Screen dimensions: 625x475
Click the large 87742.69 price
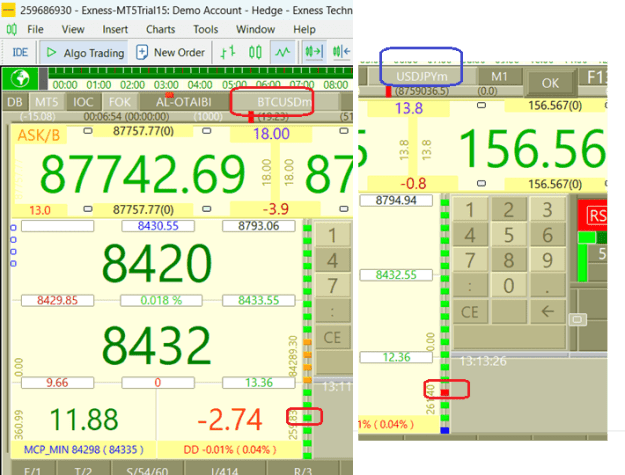tap(142, 174)
